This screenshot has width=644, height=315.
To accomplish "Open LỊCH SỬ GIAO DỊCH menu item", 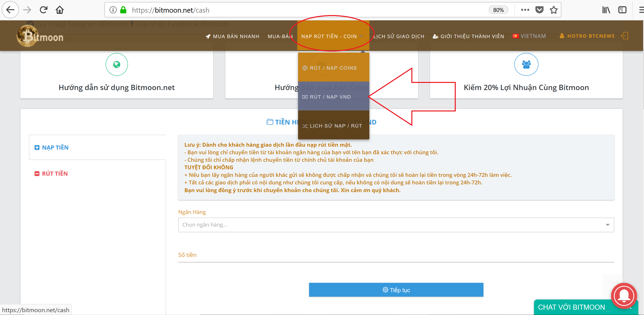I will pos(399,36).
